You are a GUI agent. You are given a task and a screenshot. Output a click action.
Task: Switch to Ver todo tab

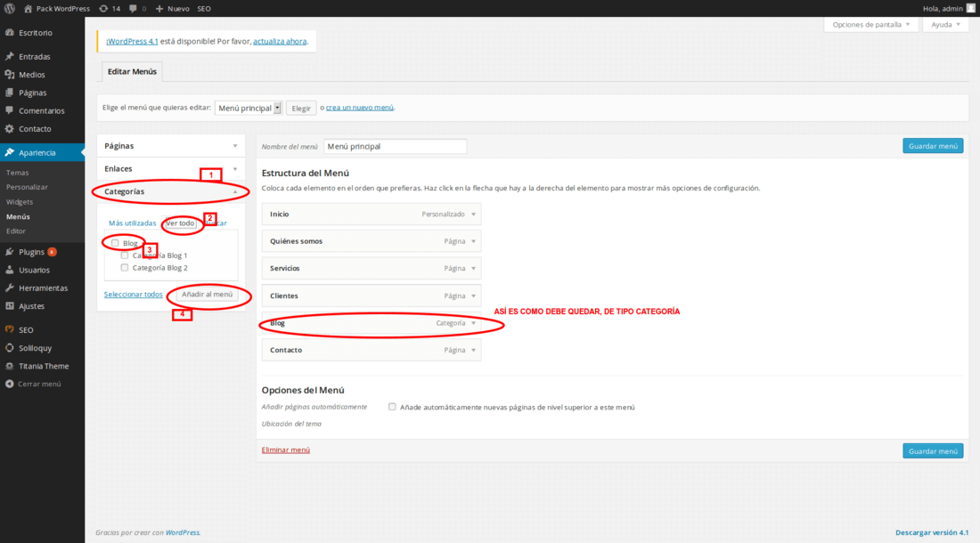(x=180, y=223)
